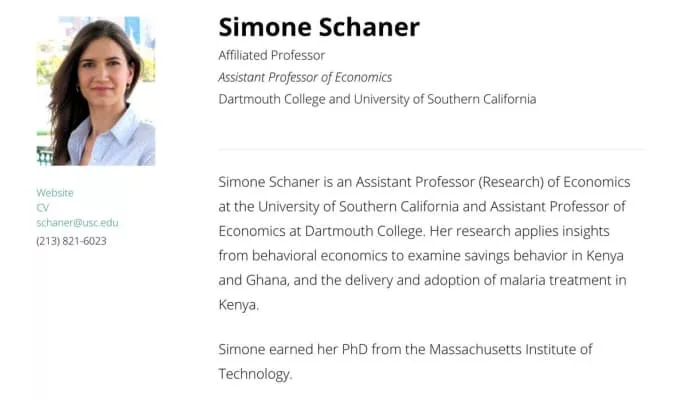Open the CV link
The width and height of the screenshot is (687, 400).
coord(43,207)
